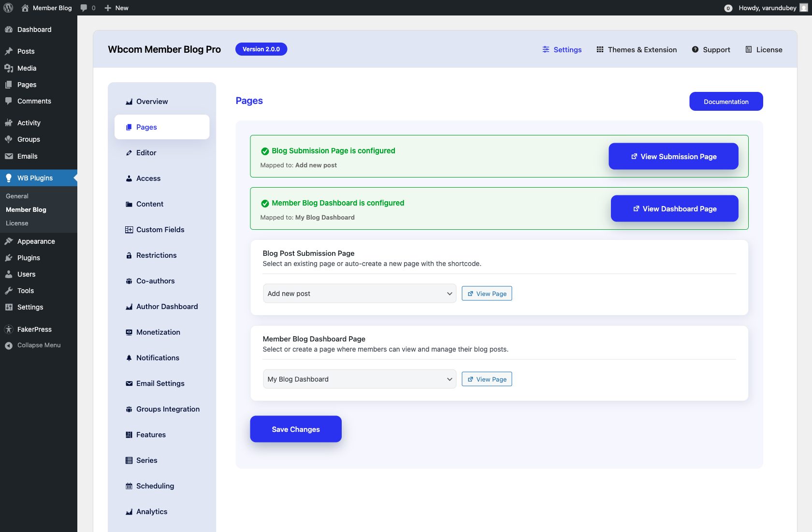
Task: Select the Custom Fields panel icon
Action: pos(129,230)
